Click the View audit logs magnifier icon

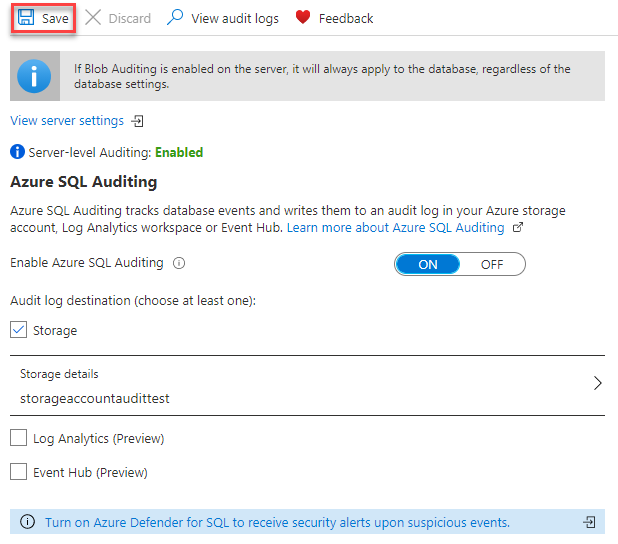coord(175,18)
